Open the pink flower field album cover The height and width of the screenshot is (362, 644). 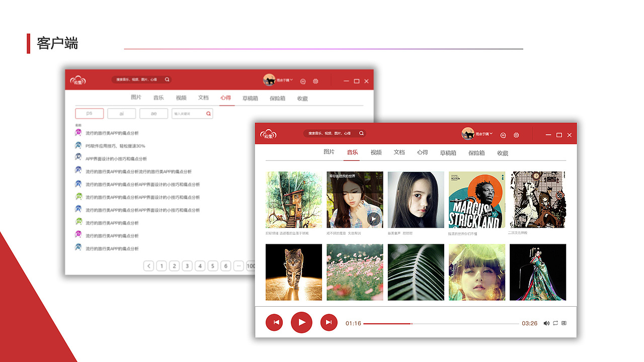(x=355, y=272)
